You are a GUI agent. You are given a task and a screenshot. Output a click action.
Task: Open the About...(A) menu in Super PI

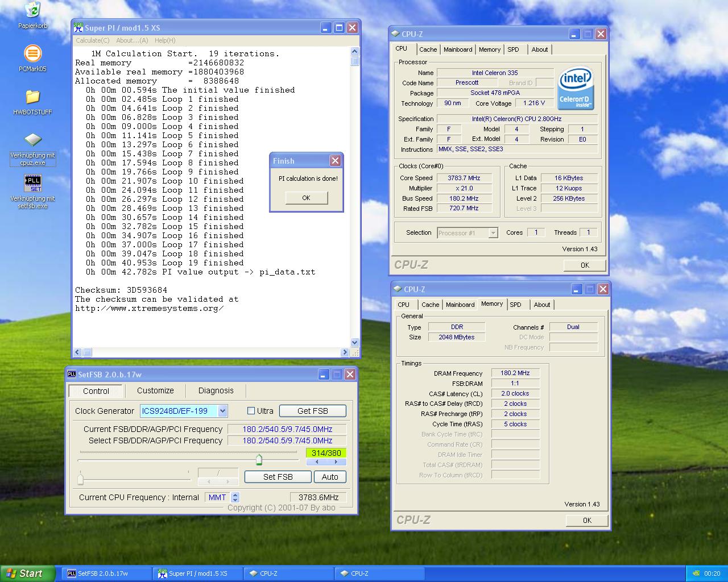(132, 40)
